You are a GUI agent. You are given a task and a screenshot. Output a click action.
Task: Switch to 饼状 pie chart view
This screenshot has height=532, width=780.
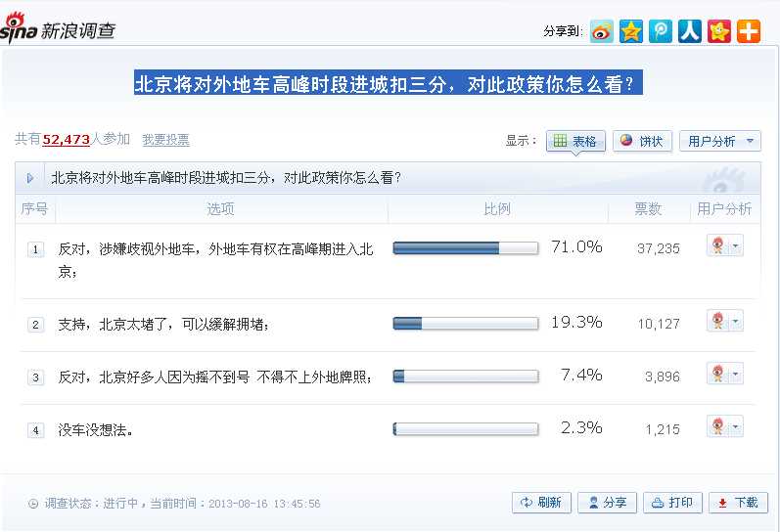(x=642, y=141)
